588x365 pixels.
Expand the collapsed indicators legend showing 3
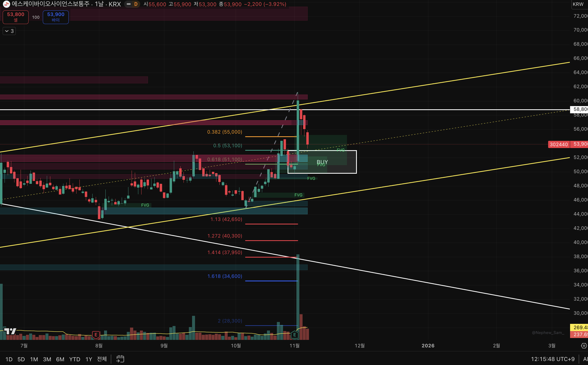9,31
